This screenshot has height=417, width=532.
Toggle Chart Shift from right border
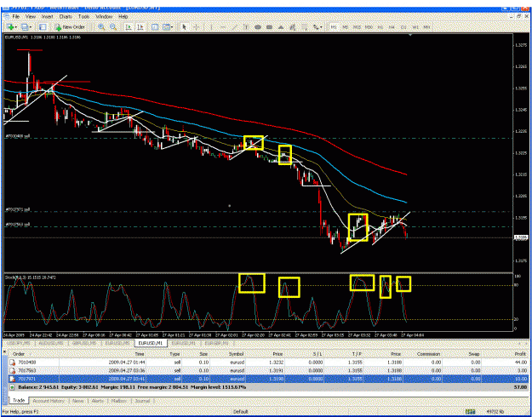tap(140, 26)
